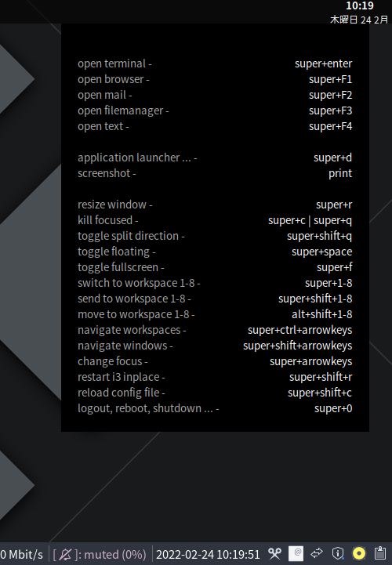392x565 pixels.
Task: Open the shield info tray icon
Action: (338, 553)
